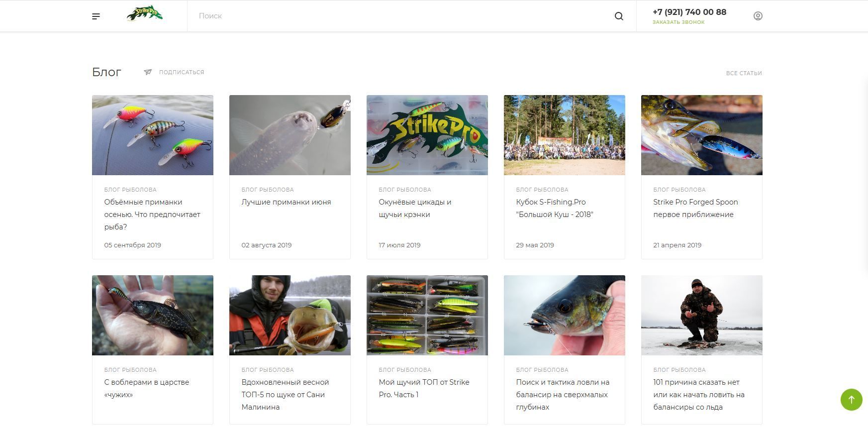
Task: Click the green scroll-to-top arrow button
Action: [x=851, y=400]
